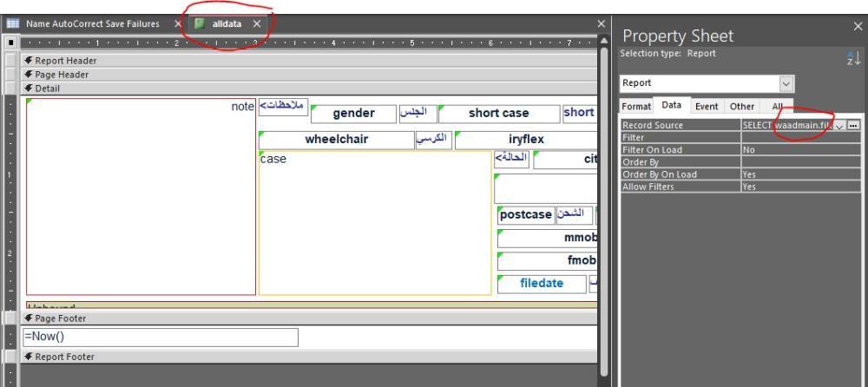This screenshot has height=387, width=868.
Task: Expand the Record Source dropdown arrow
Action: coord(839,125)
